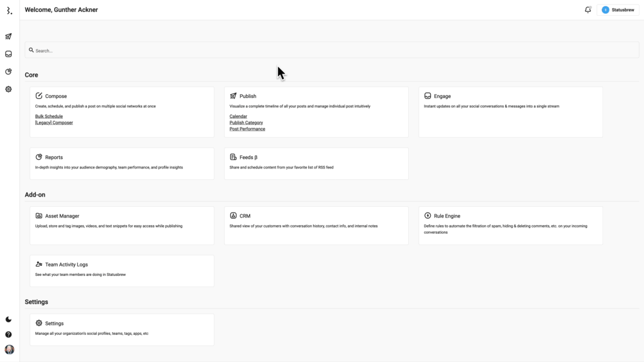Open the Post Performance link
644x362 pixels.
click(247, 129)
